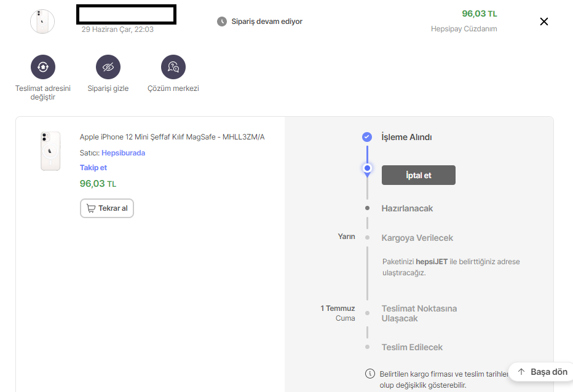This screenshot has width=573, height=392.
Task: Click the Hazırlanacak step label
Action: [407, 208]
